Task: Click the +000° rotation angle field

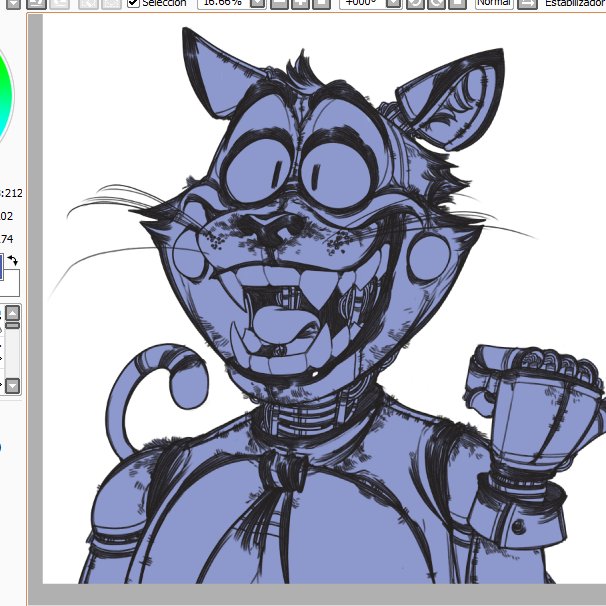Action: (362, 3)
